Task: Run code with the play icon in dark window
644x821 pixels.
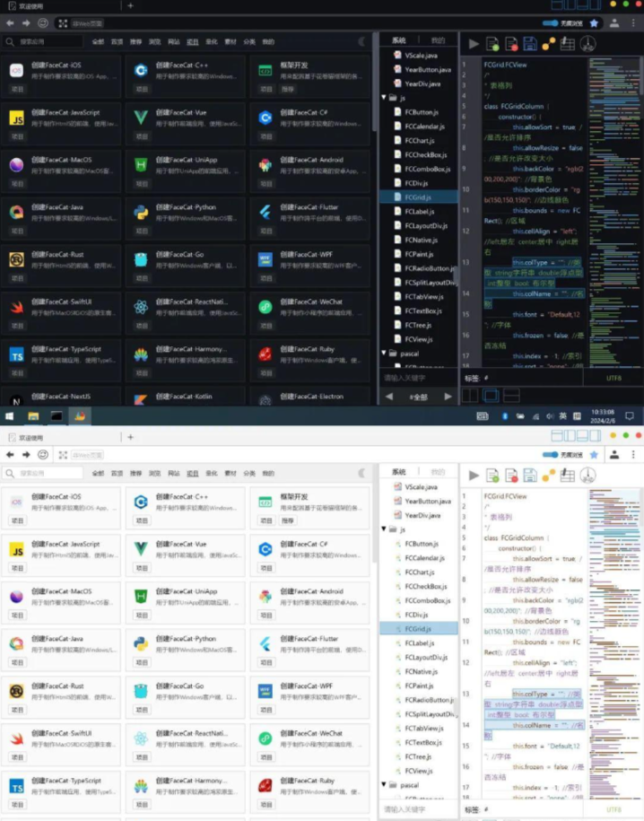Action: point(474,44)
